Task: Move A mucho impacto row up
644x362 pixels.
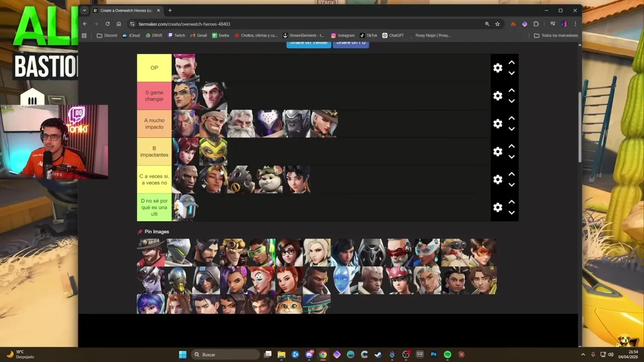Action: 511,118
